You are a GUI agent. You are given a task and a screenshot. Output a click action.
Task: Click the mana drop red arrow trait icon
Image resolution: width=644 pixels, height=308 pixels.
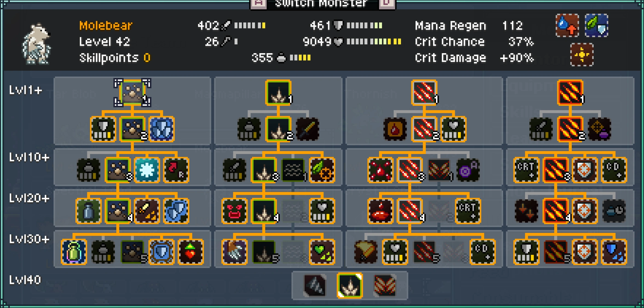point(567,25)
